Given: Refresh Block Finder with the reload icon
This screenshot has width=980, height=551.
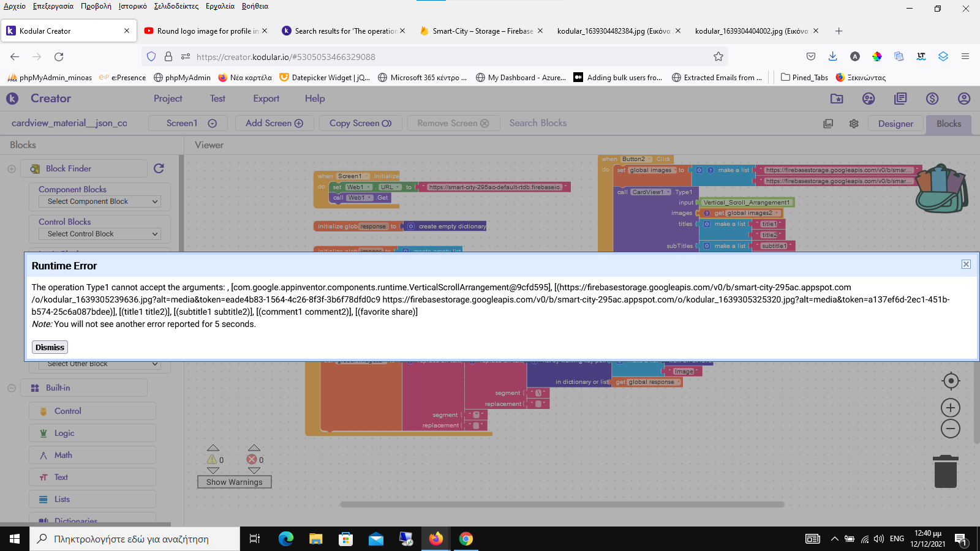Looking at the screenshot, I should 159,168.
